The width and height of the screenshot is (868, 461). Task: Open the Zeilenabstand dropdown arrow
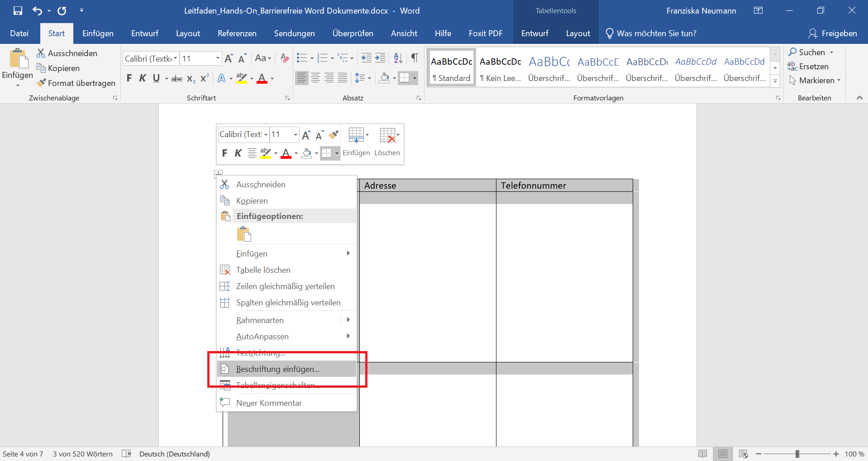click(369, 78)
